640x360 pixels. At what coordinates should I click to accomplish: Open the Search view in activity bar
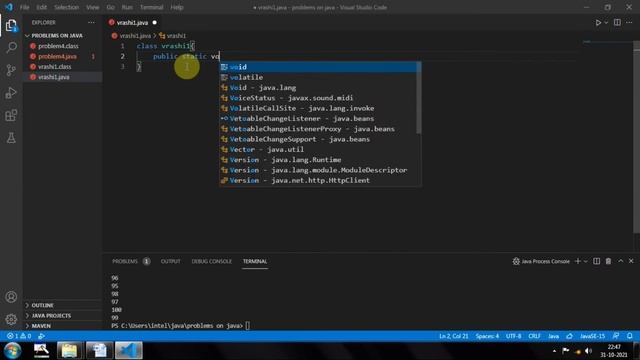11,47
